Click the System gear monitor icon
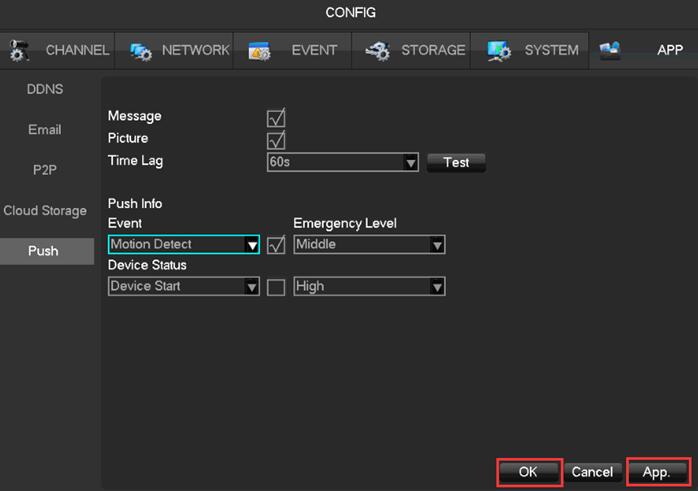This screenshot has height=491, width=698. [x=499, y=50]
